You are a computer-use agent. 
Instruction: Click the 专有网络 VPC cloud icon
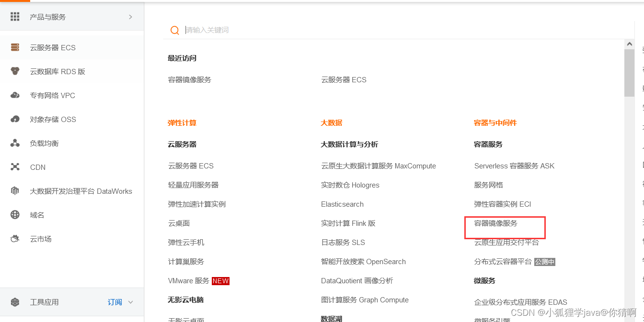(x=15, y=95)
